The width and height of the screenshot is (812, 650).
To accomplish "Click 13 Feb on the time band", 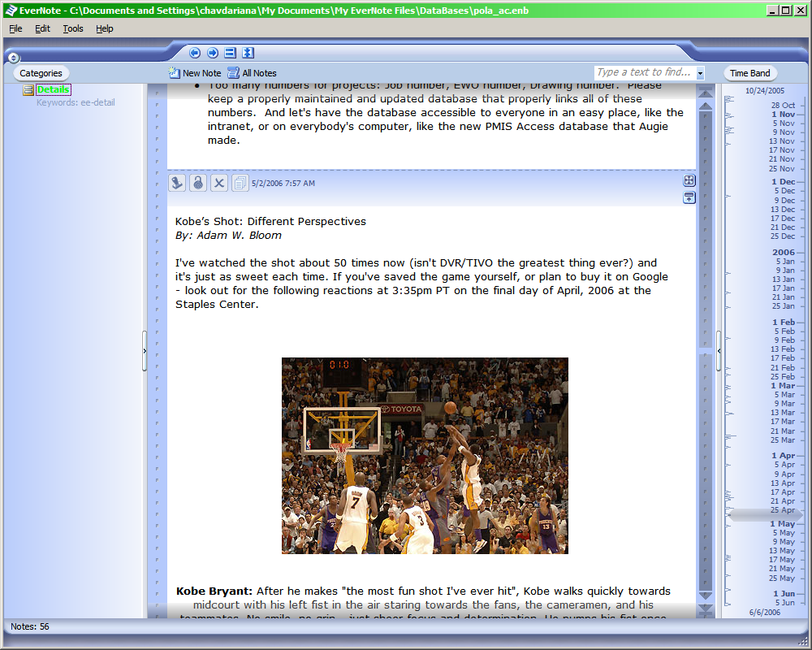I will [783, 349].
